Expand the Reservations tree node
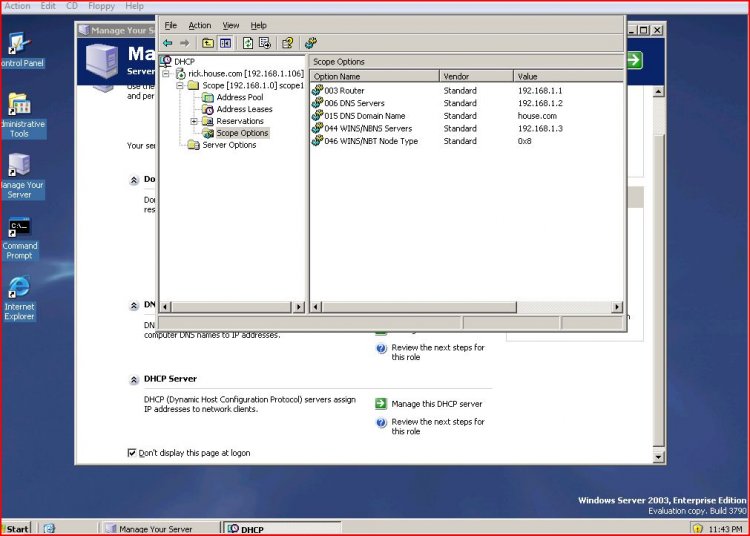750x536 pixels. 194,121
